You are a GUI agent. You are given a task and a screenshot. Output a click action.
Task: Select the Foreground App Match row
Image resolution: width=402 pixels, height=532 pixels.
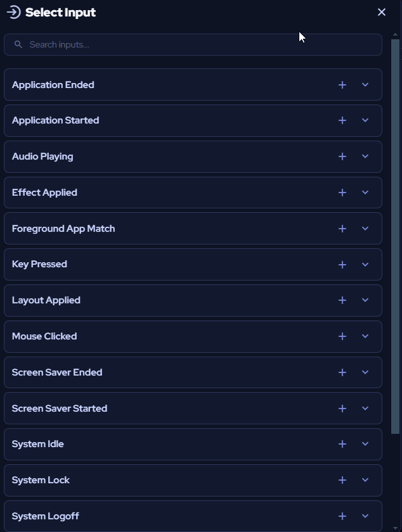(193, 229)
